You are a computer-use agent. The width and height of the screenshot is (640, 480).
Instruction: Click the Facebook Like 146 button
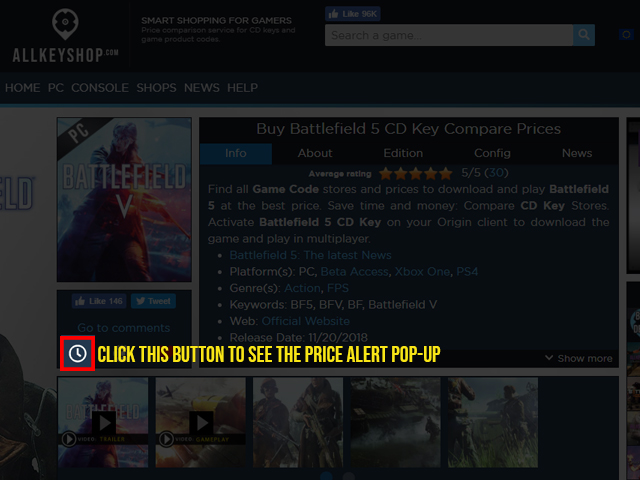tap(99, 301)
